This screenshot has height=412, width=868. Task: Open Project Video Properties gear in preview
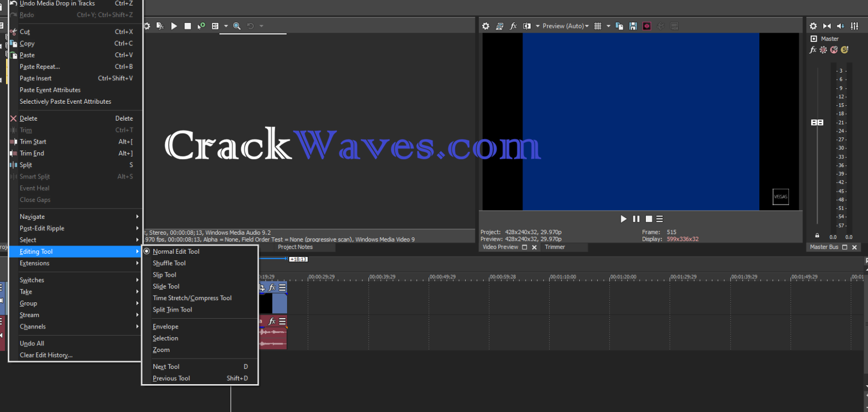coord(486,26)
